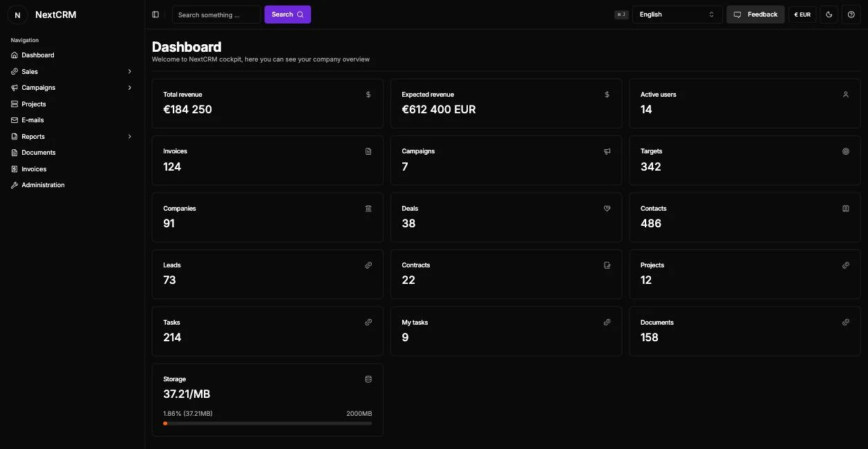Viewport: 868px width, 449px height.
Task: Click the target icon on Targets card
Action: click(x=846, y=151)
